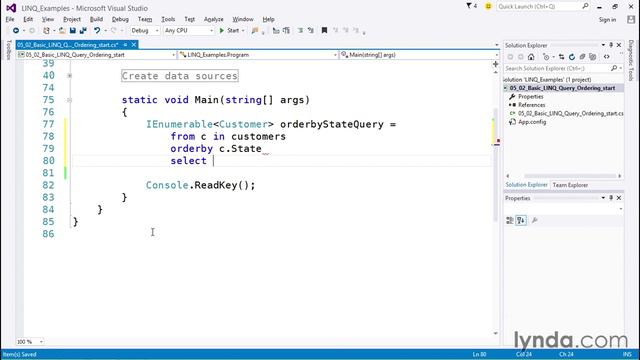640x360 pixels.
Task: Click the Save All toolbar icon
Action: (83, 31)
